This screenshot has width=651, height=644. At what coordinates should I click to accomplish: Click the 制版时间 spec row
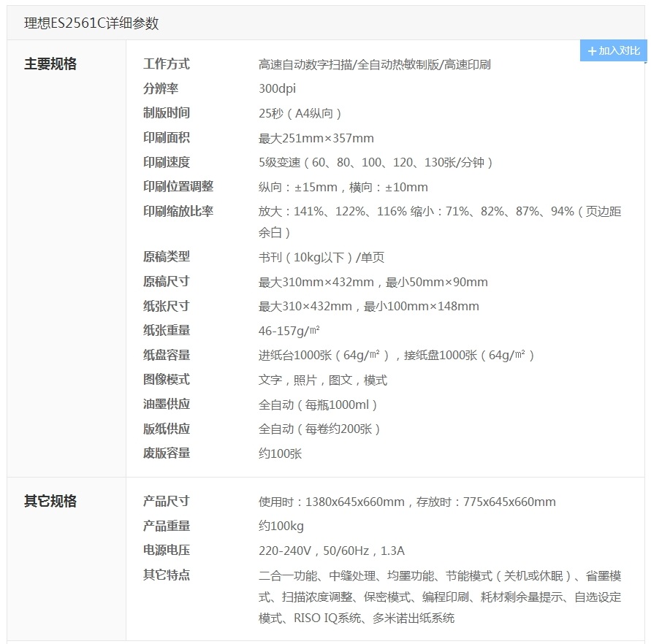coord(166,113)
